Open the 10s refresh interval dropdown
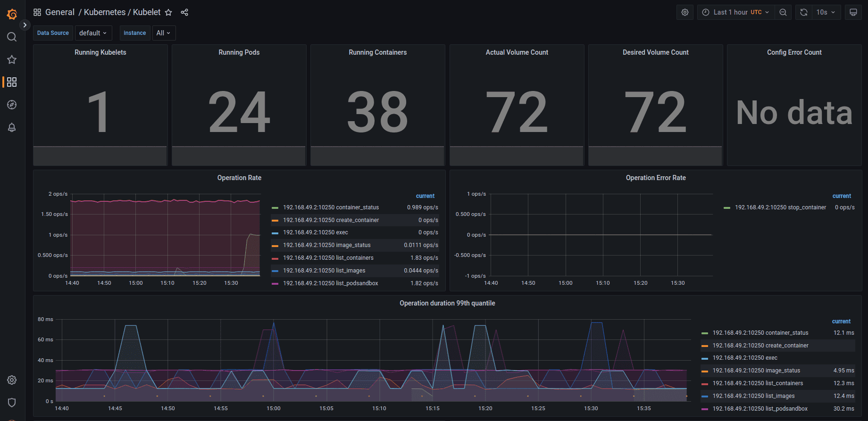The width and height of the screenshot is (868, 421). point(826,12)
